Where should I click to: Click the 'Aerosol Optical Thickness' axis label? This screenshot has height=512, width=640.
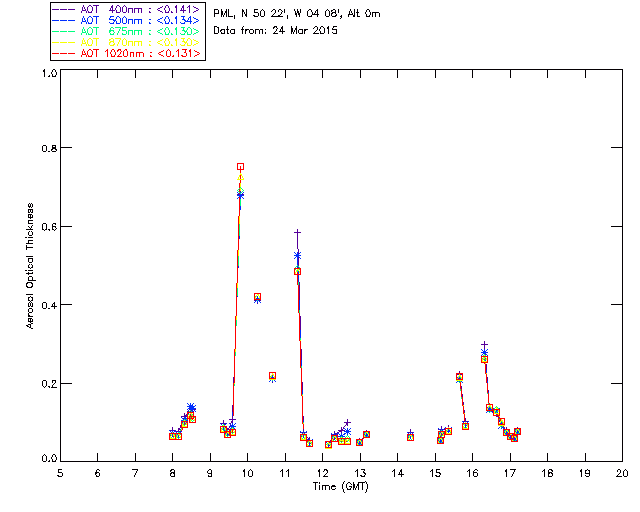[30, 266]
